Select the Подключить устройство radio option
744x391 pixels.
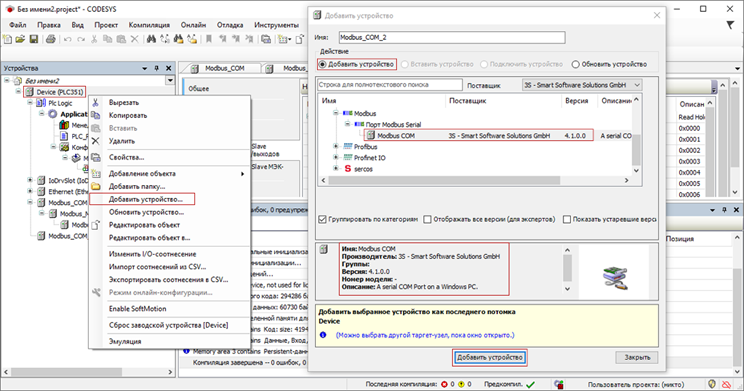coord(484,64)
